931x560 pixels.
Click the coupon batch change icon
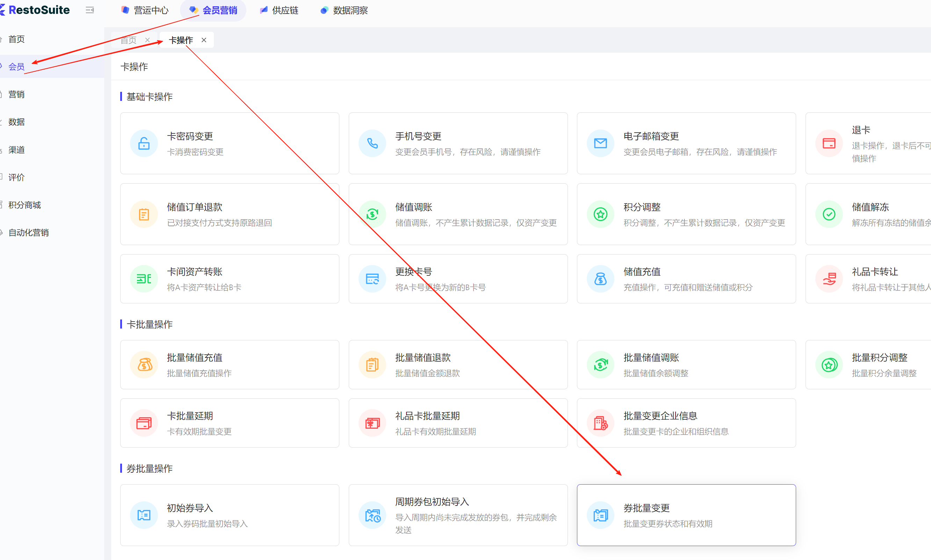coord(600,515)
